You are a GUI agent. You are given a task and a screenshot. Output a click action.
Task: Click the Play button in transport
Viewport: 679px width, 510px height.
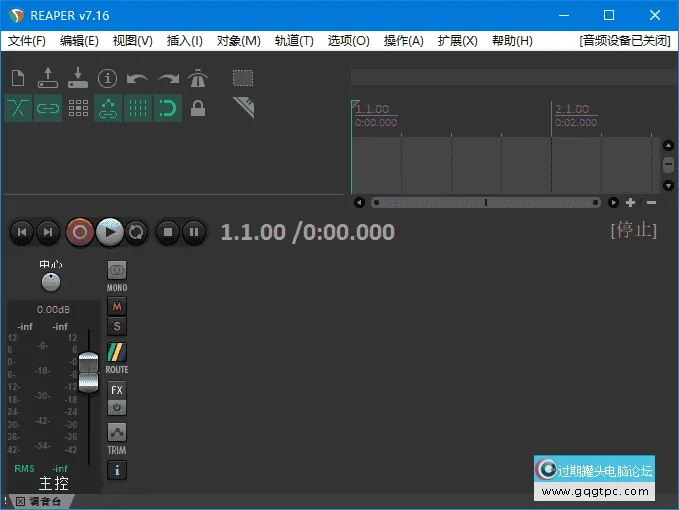(x=109, y=232)
